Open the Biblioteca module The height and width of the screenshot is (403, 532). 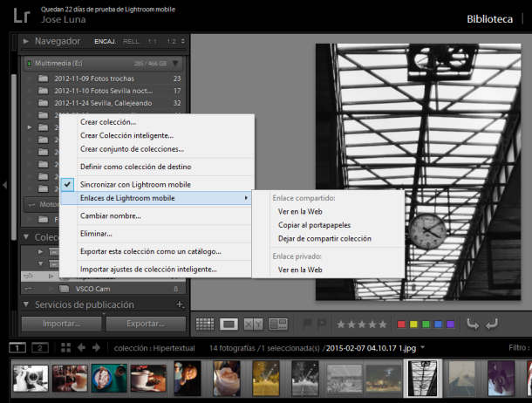489,19
